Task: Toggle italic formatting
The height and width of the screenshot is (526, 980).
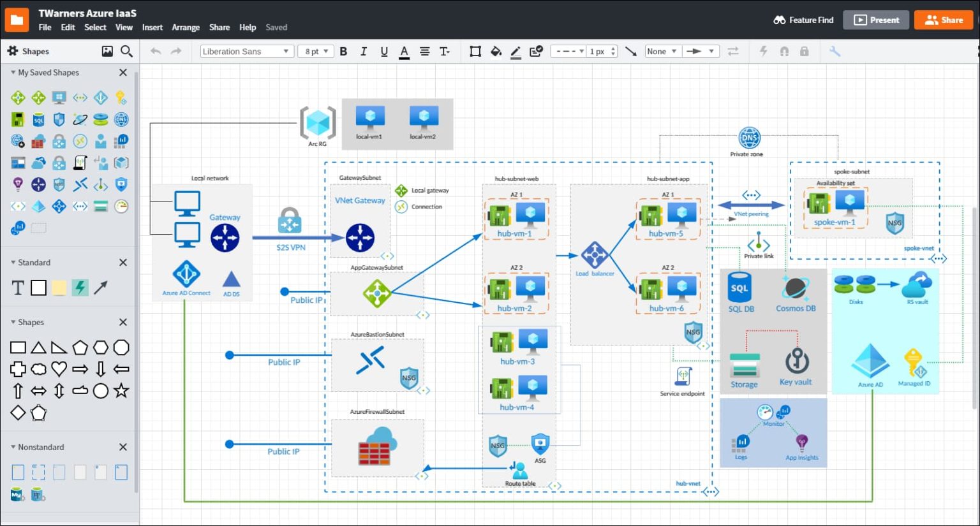Action: 364,51
